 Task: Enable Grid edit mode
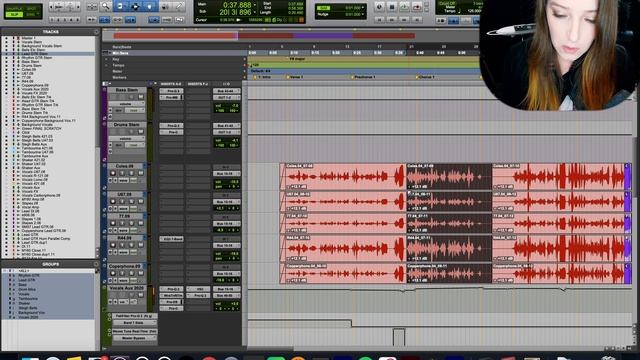31,14
